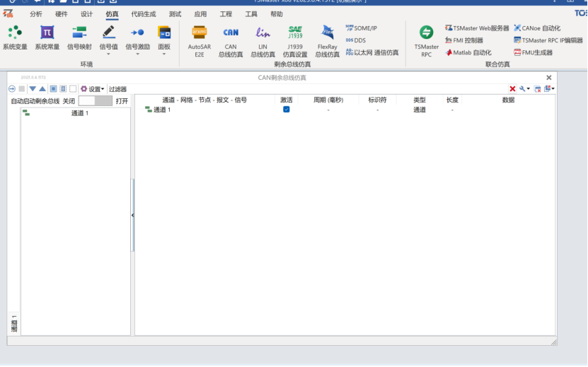588x367 pixels.
Task: Switch to the 测试 ribbon tab
Action: coord(175,14)
